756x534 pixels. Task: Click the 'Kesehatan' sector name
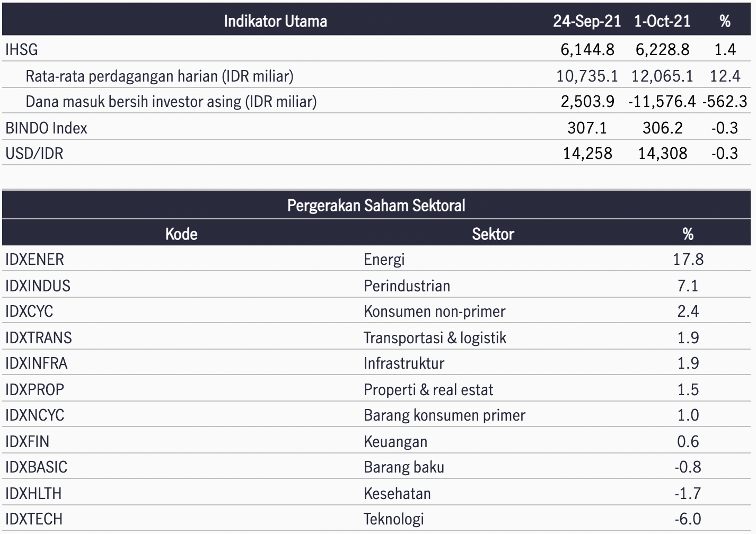click(397, 494)
